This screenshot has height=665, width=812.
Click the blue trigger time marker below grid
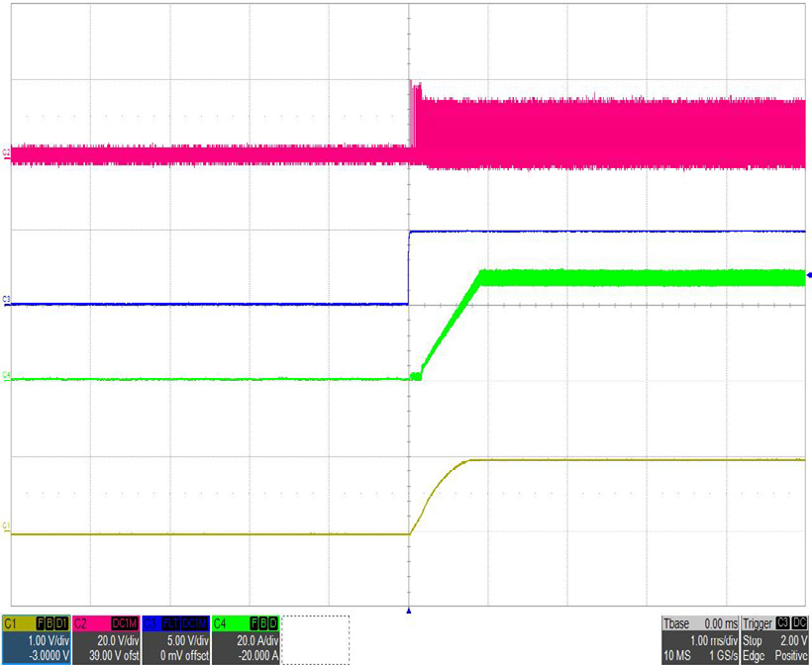[x=409, y=611]
